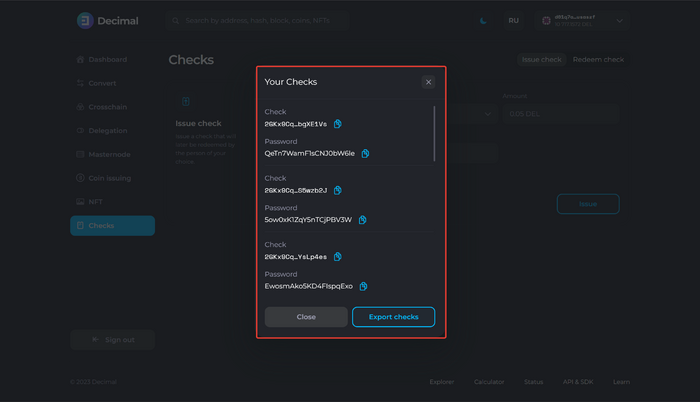700x402 pixels.
Task: Export checks from the dialog
Action: [x=393, y=317]
